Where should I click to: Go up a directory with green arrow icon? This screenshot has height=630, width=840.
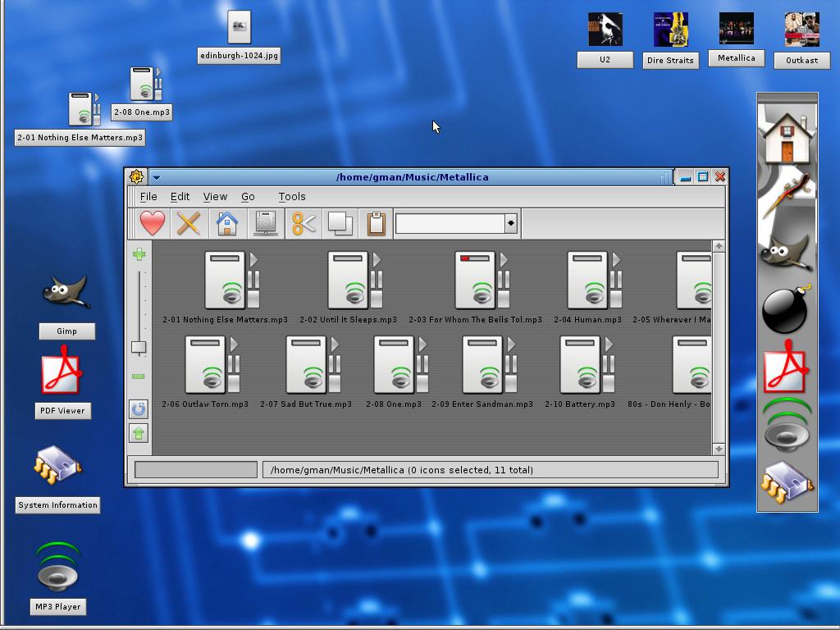point(139,433)
